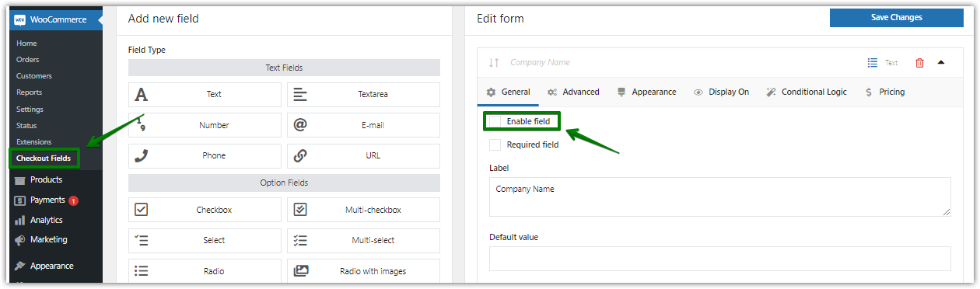Open the Customers link in sidebar

tap(34, 76)
